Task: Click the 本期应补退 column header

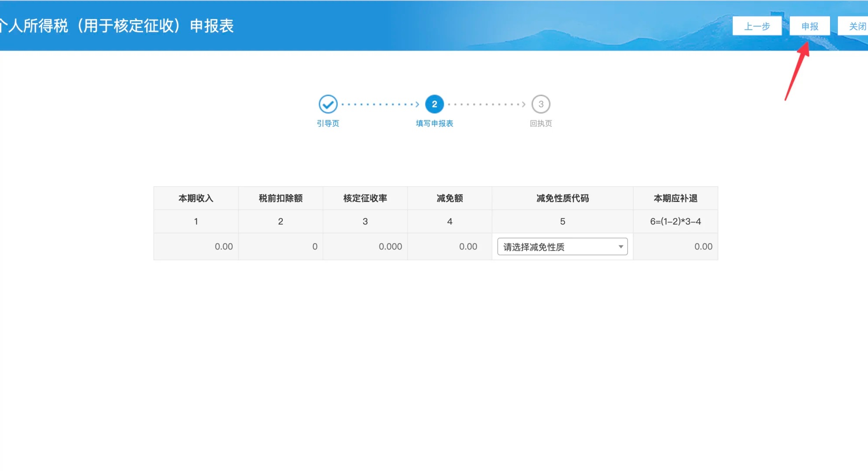Action: pos(676,198)
